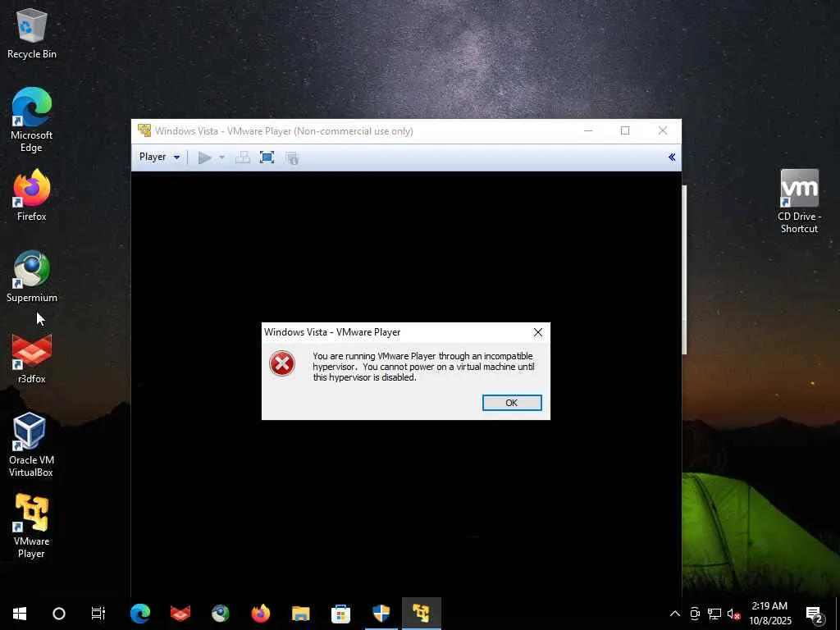Launch Supermium from the taskbar
This screenshot has width=840, height=630.
[221, 614]
